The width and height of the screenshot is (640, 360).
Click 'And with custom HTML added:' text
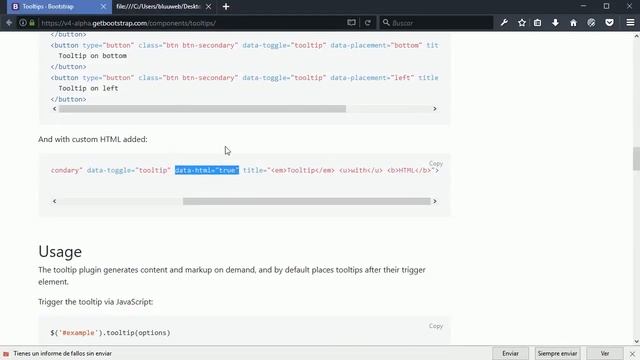point(93,139)
